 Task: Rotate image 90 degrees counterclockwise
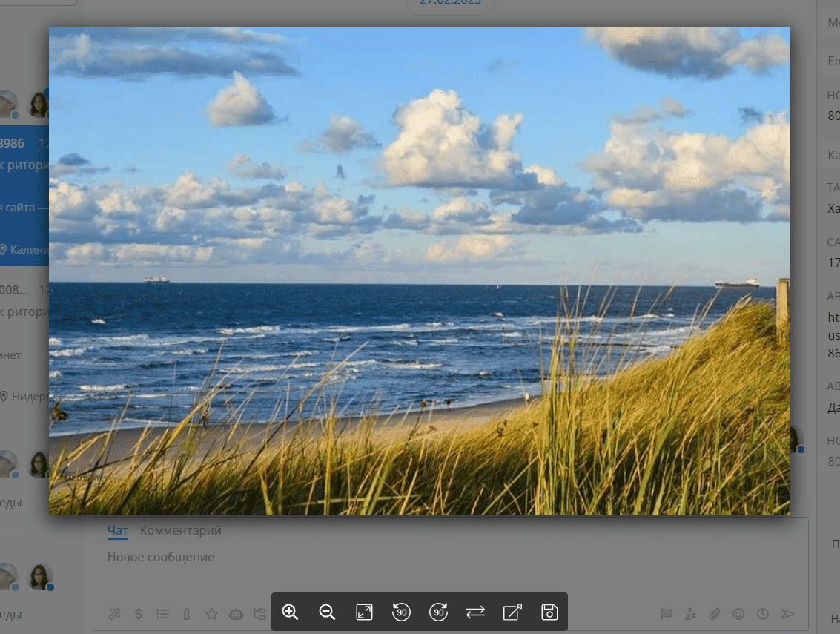401,612
